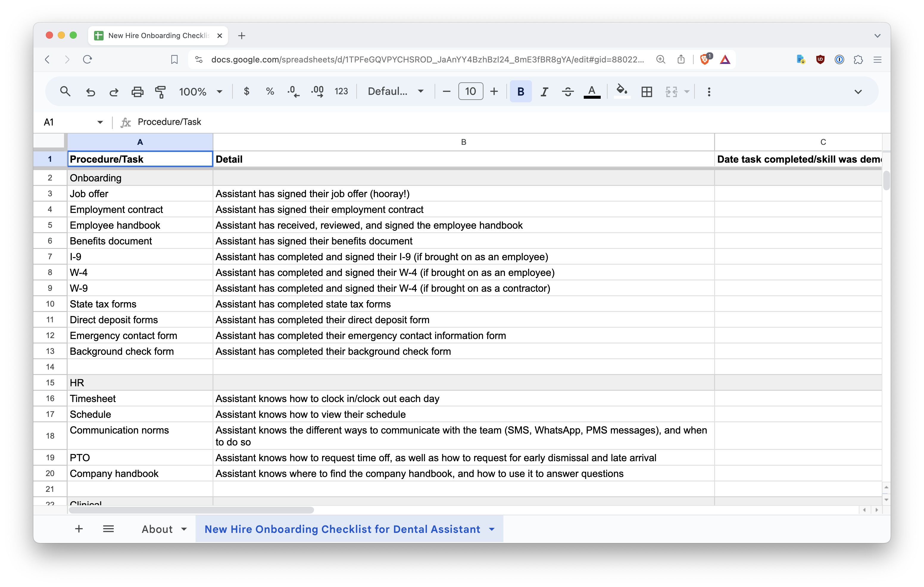Select the paint format roller icon
Screen dimensions: 924x587
point(160,92)
